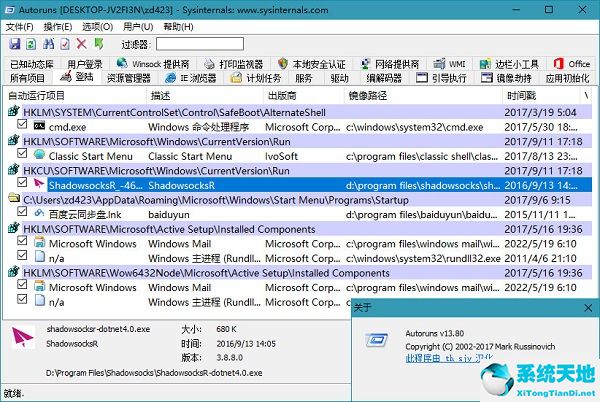Screen dimensions: 600x402
Task: Click the Classic Start Menu shell icon
Action: pyautogui.click(x=39, y=155)
